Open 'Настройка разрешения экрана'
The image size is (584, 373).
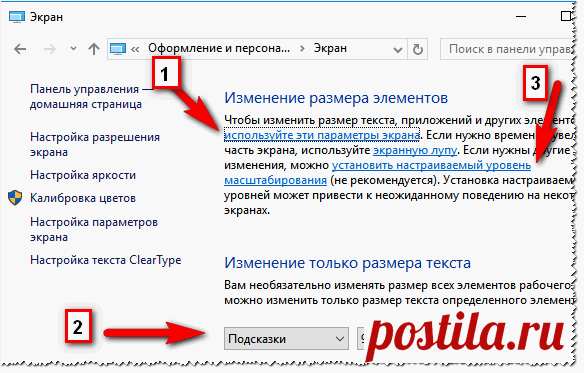(95, 145)
